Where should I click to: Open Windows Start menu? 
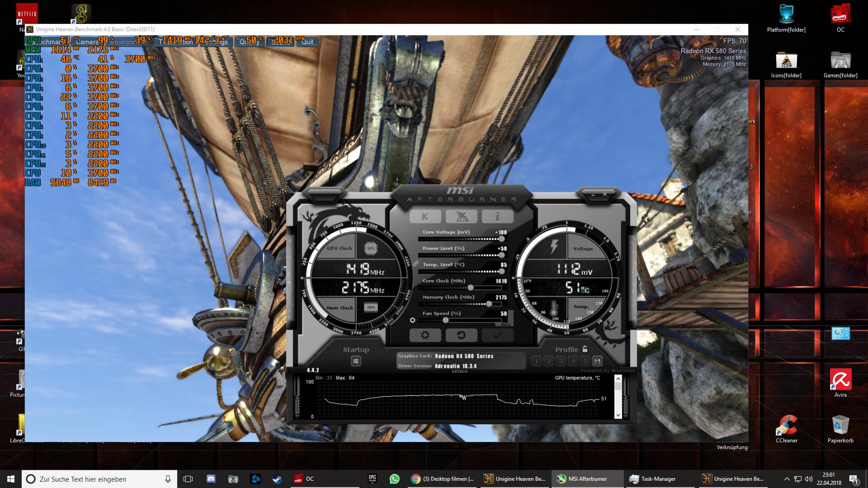click(11, 479)
